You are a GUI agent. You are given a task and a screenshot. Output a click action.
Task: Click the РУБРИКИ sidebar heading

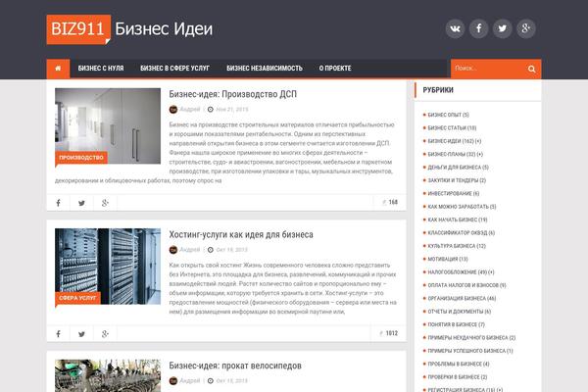[x=438, y=90]
